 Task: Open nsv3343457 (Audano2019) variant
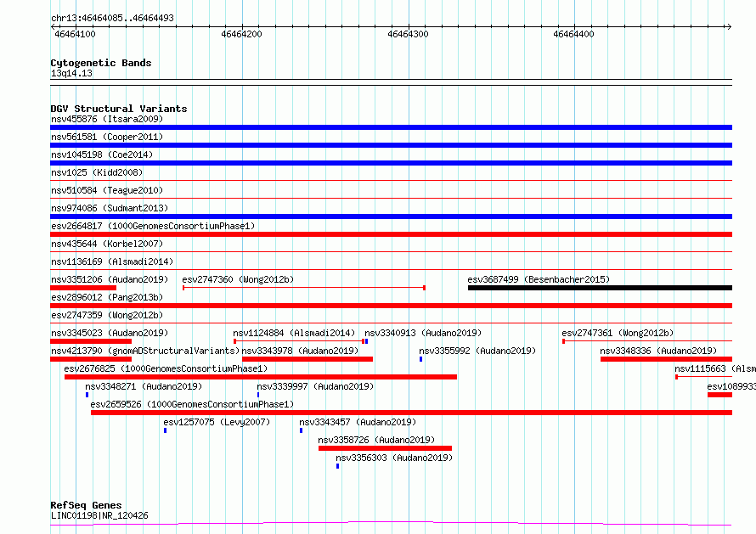click(358, 422)
